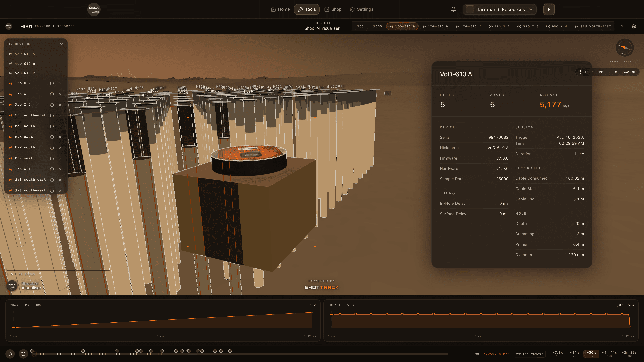Toggle sun time 10:30 GMT+8 pill
This screenshot has height=362, width=644.
(607, 72)
